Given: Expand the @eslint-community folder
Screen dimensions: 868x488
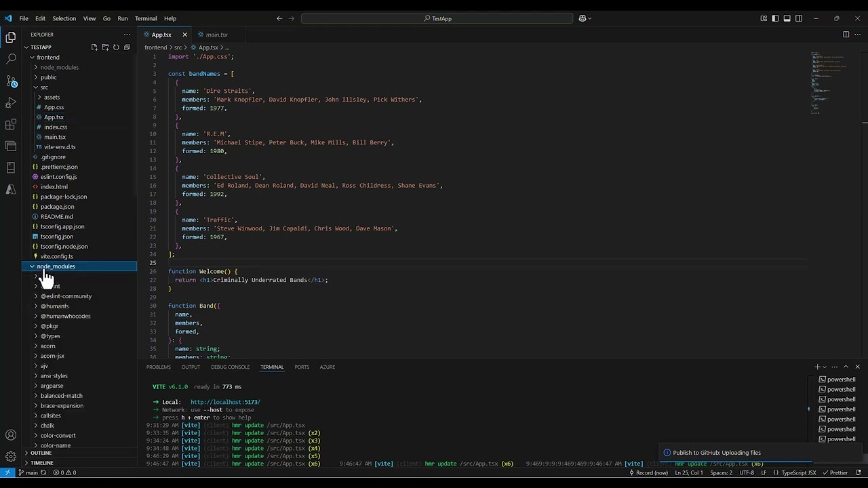Looking at the screenshot, I should click(66, 296).
